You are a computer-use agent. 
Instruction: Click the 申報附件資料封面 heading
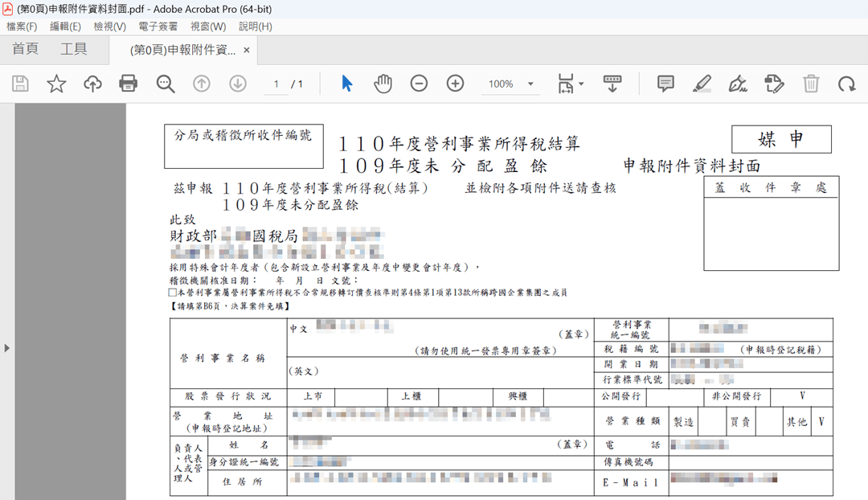691,166
